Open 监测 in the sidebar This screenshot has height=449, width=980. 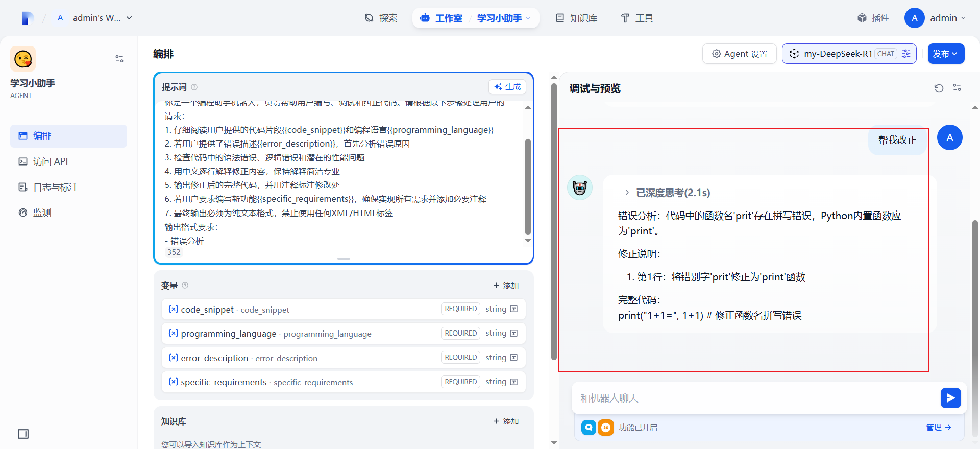(x=68, y=212)
